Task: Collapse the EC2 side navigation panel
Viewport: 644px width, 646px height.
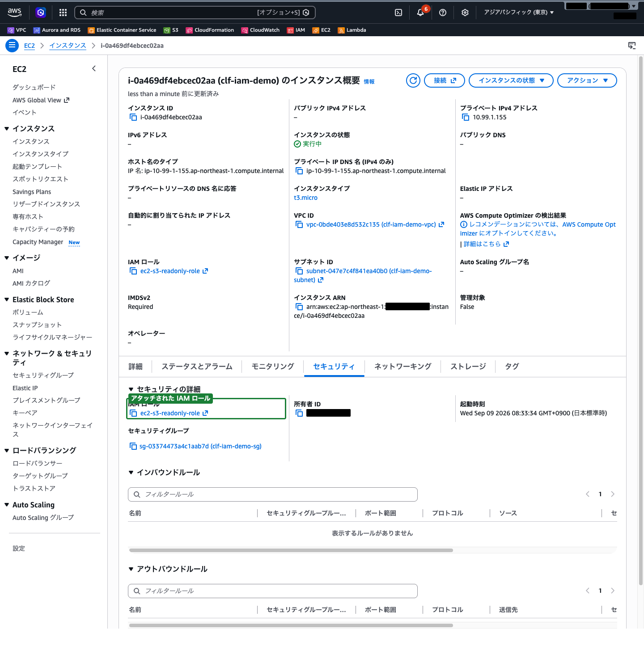Action: click(x=94, y=68)
